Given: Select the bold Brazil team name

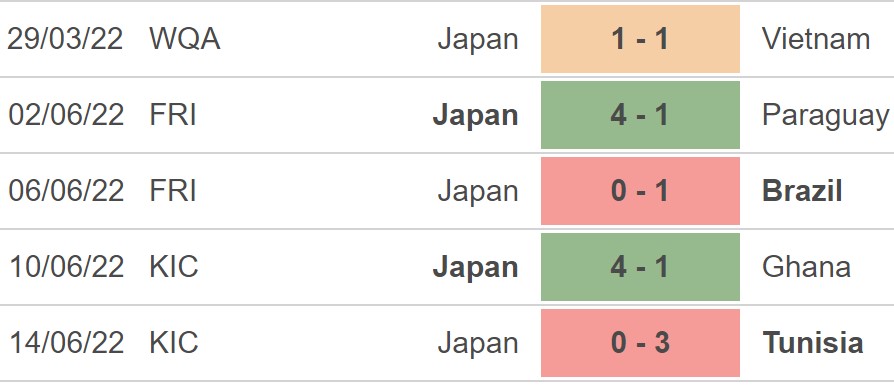Looking at the screenshot, I should click(802, 191).
